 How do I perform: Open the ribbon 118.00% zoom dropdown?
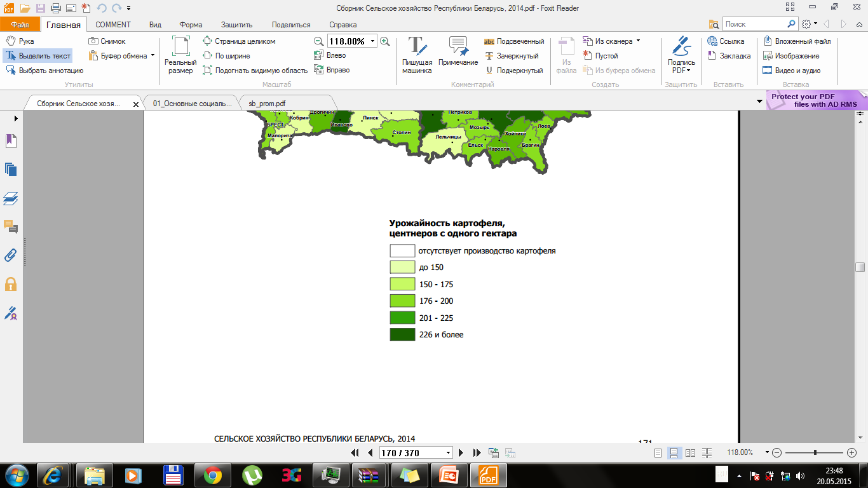point(372,41)
